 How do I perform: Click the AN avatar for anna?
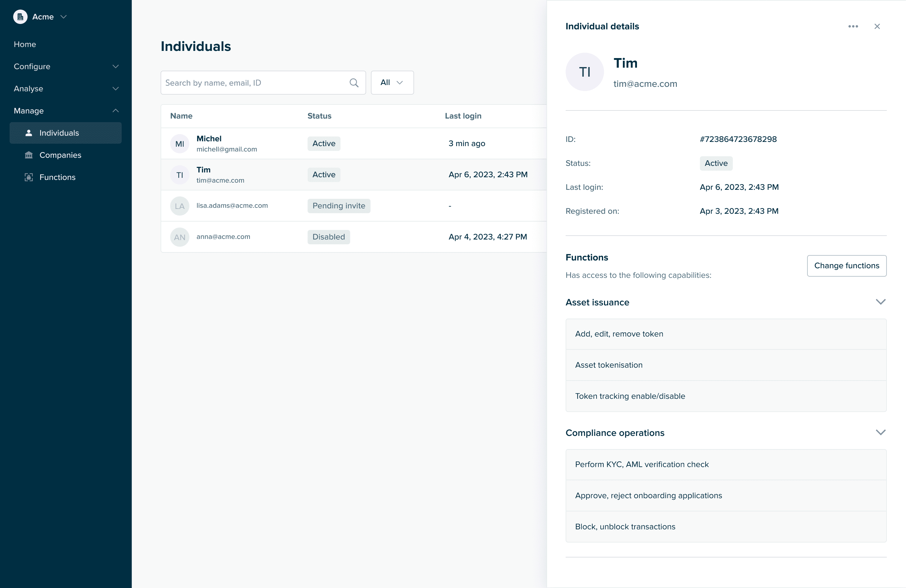pos(180,237)
